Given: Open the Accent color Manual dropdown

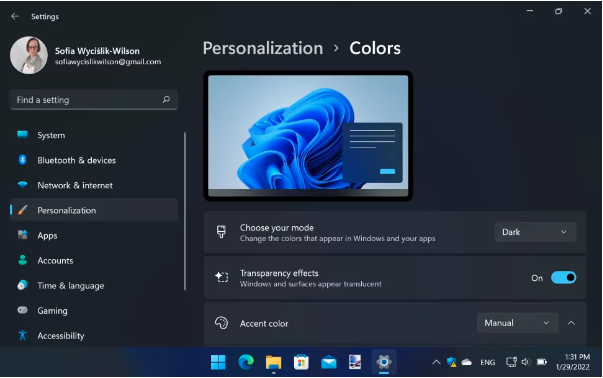Looking at the screenshot, I should tap(518, 323).
